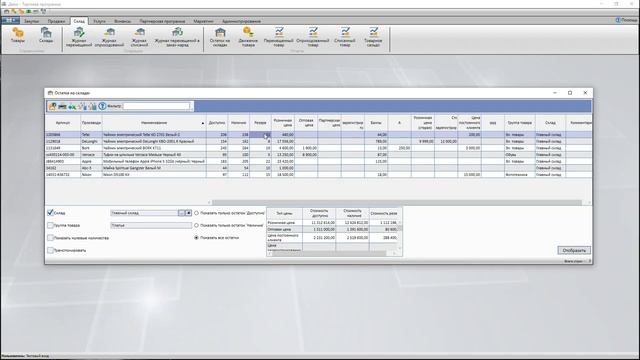Enable Показать нулевые количества checkbox
The width and height of the screenshot is (640, 360).
(50, 238)
